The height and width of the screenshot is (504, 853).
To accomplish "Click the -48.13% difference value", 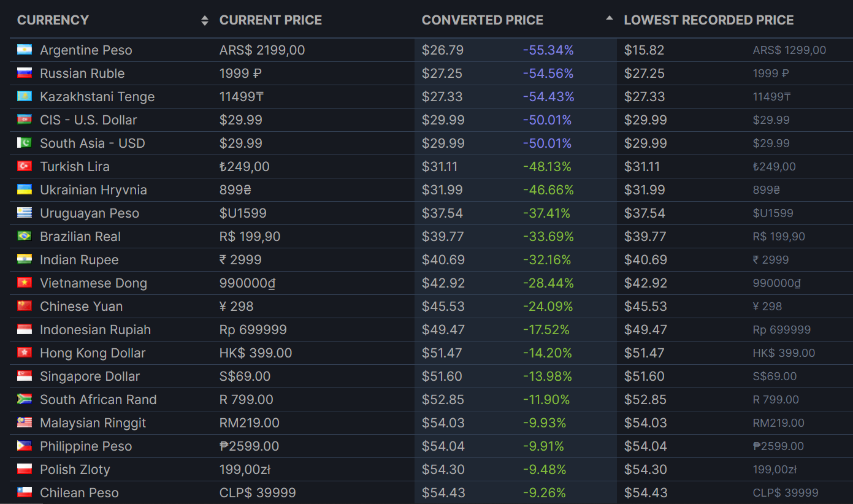I will [547, 167].
